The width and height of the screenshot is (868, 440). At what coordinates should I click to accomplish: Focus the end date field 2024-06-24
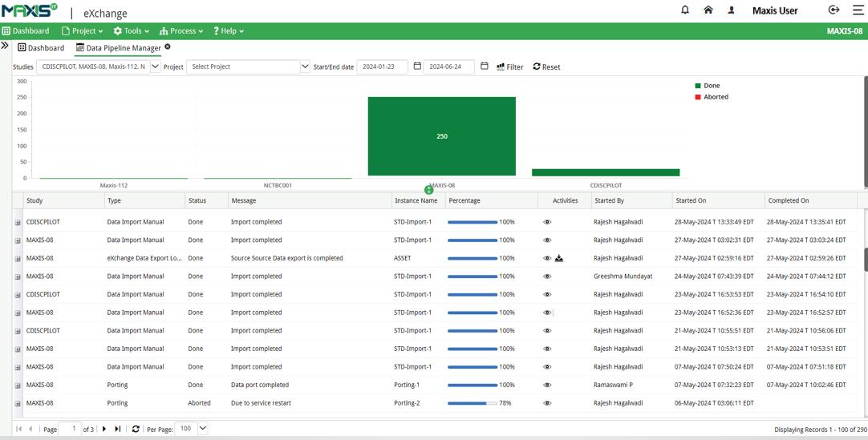tap(449, 67)
